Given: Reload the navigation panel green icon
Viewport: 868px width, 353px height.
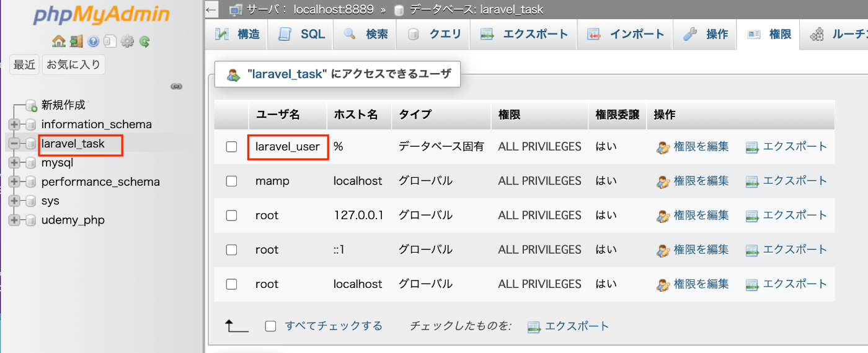Looking at the screenshot, I should coord(144,41).
